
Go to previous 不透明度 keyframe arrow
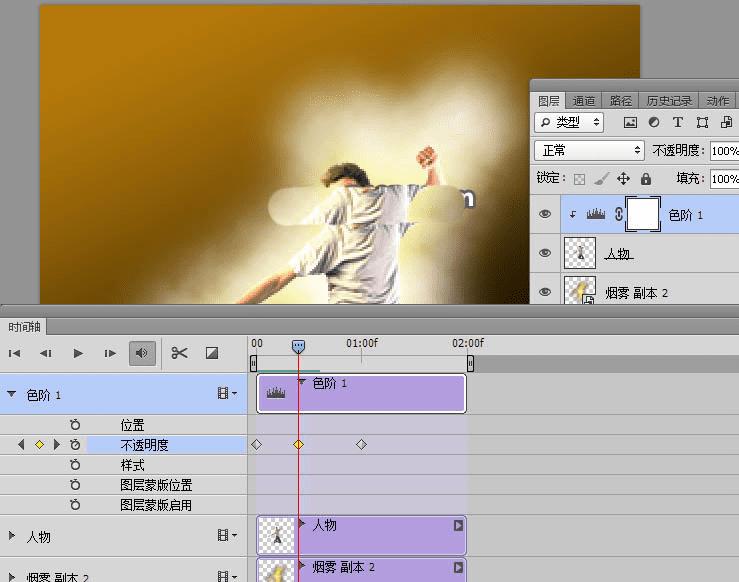pyautogui.click(x=21, y=444)
